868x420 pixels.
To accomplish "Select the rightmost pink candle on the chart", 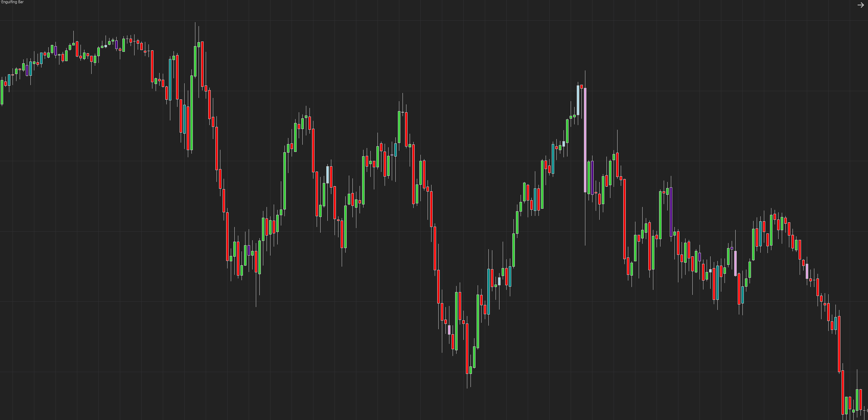I will (807, 271).
